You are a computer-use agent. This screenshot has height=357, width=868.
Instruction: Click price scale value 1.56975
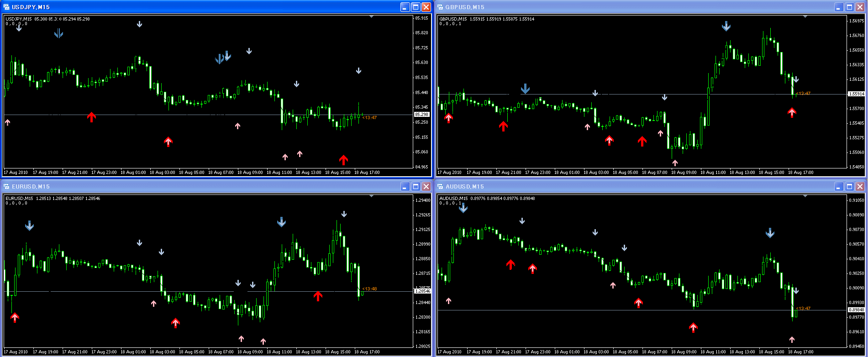pyautogui.click(x=857, y=21)
